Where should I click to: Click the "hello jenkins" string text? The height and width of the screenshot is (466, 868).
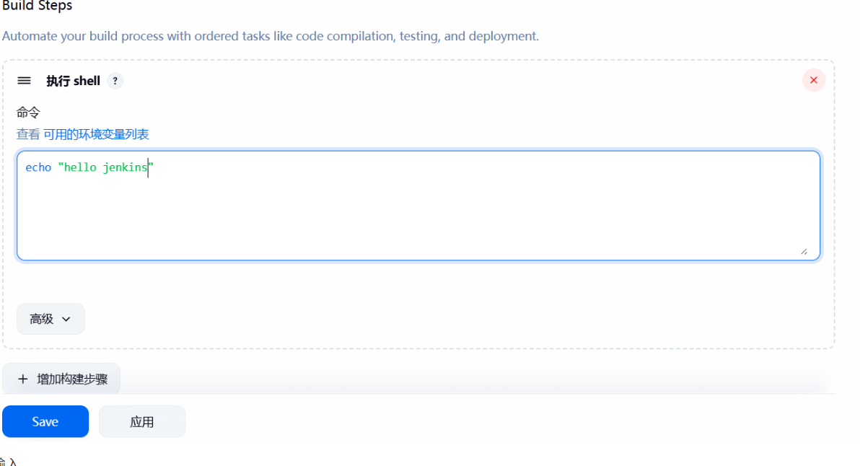105,167
